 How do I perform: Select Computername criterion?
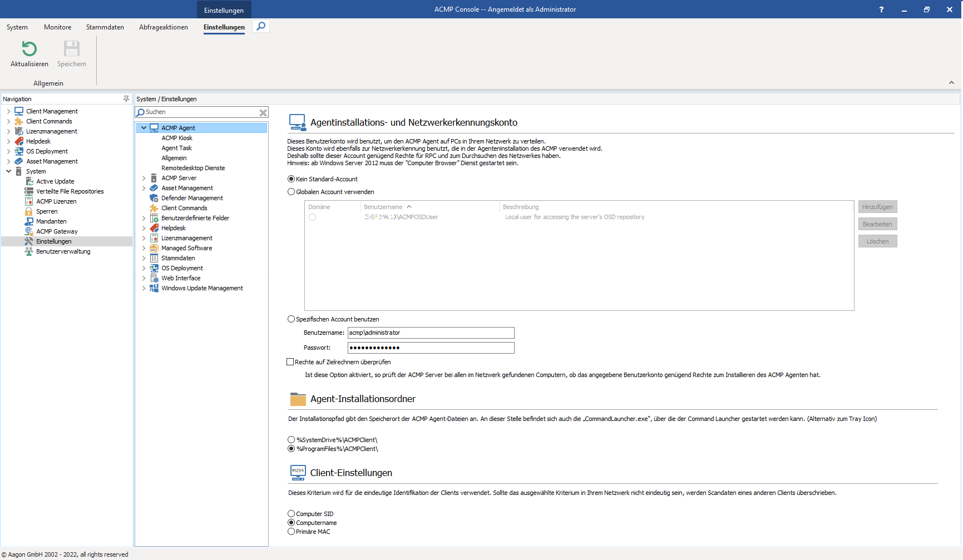[291, 523]
